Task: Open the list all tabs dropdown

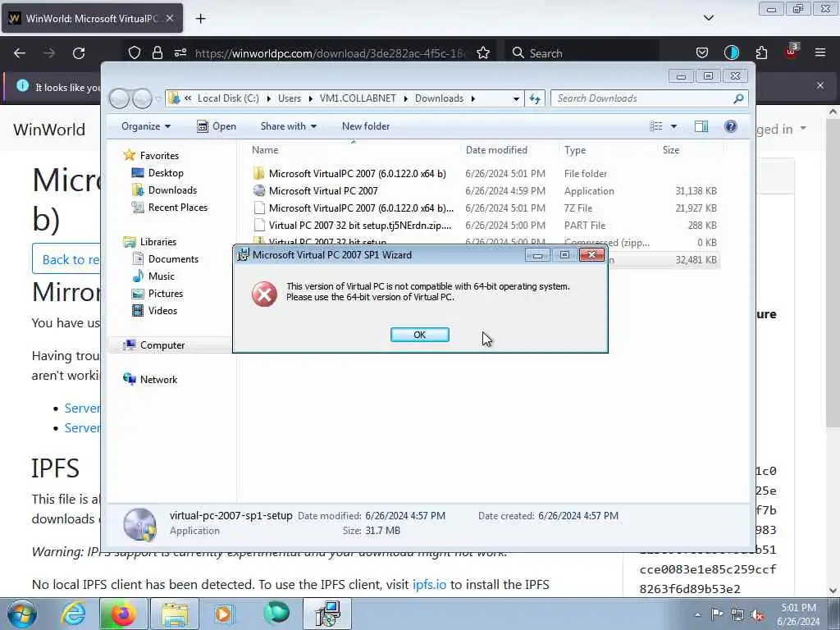Action: [x=708, y=18]
